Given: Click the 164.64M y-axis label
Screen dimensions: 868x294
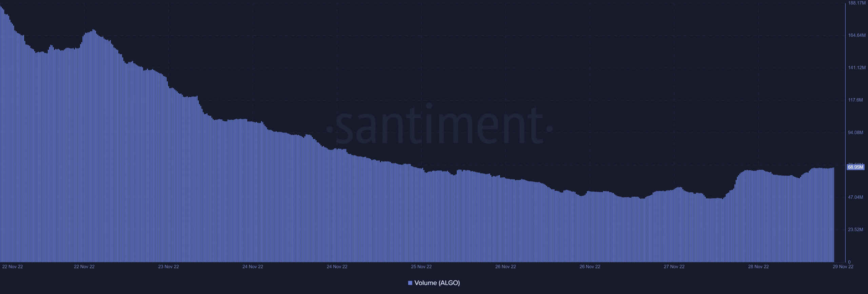Looking at the screenshot, I should pyautogui.click(x=857, y=35).
